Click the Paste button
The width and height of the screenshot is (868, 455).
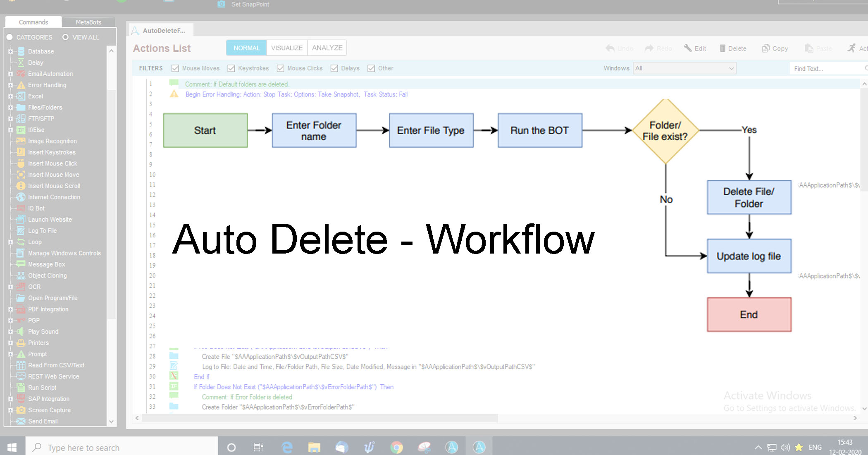tap(818, 48)
